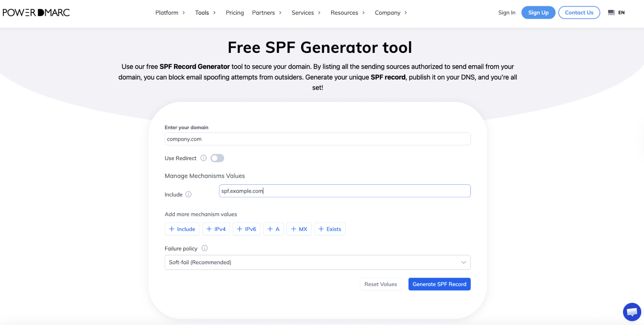Expand the Partners menu
Image resolution: width=644 pixels, height=325 pixels.
click(x=267, y=13)
